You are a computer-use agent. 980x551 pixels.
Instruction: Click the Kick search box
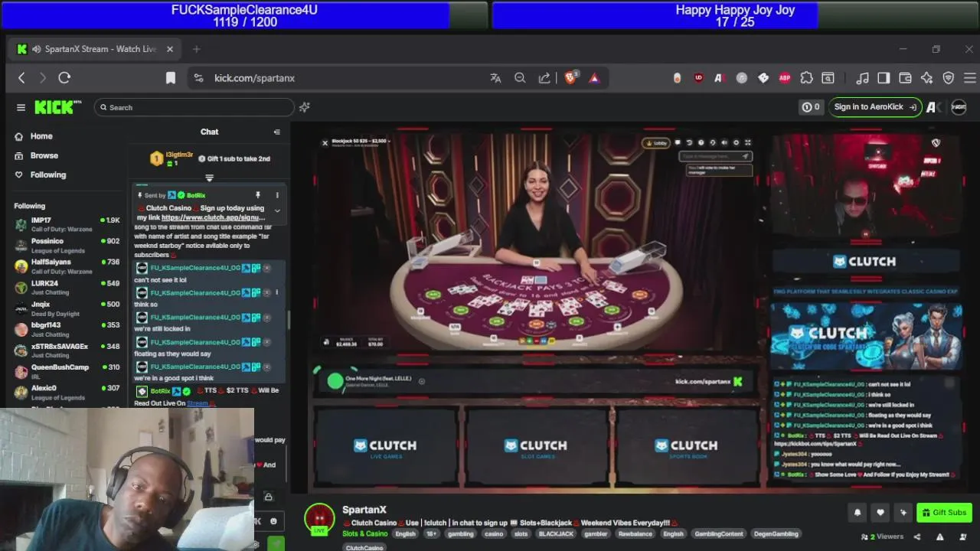[x=194, y=108]
